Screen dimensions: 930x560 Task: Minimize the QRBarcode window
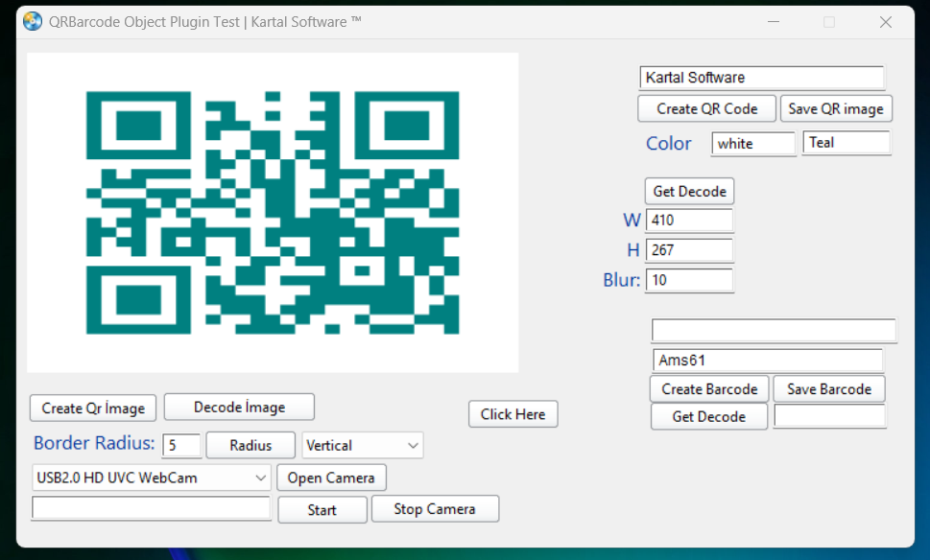[773, 22]
